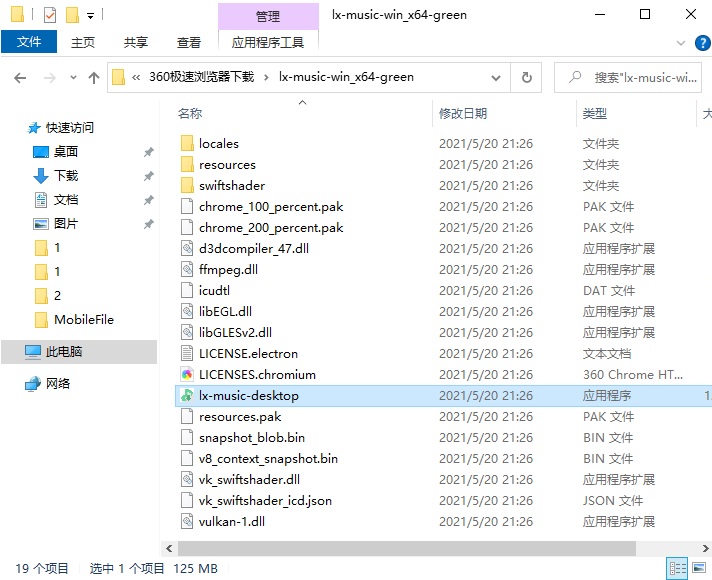Click the search box for lx-music-wi...
712x580 pixels.
click(628, 78)
